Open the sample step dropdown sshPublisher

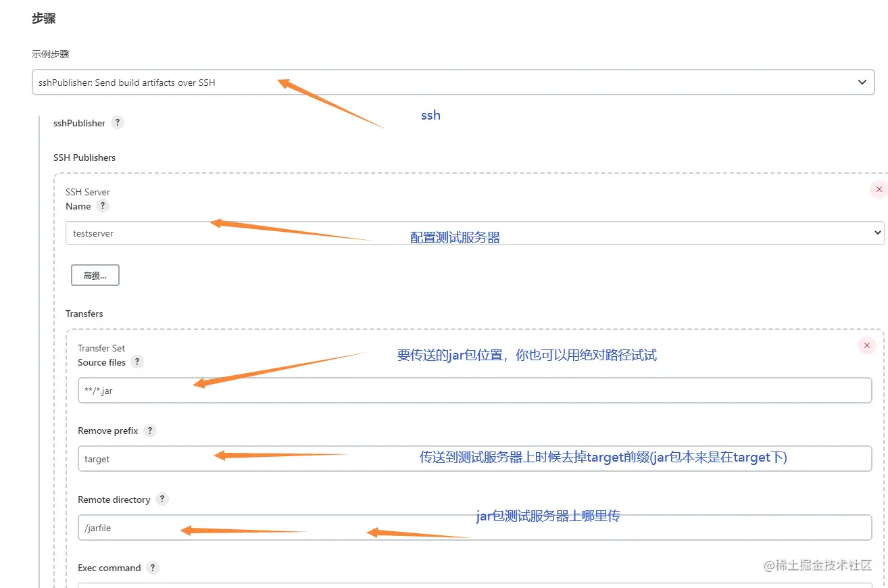coord(453,82)
